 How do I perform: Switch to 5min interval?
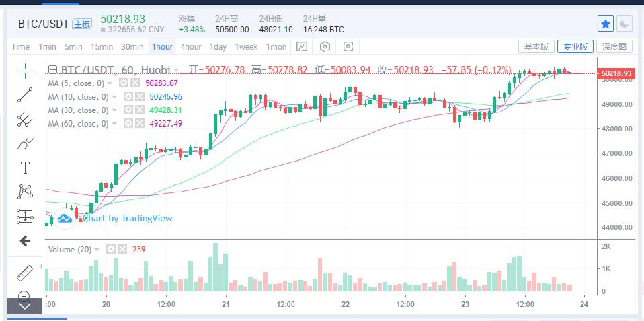(73, 47)
